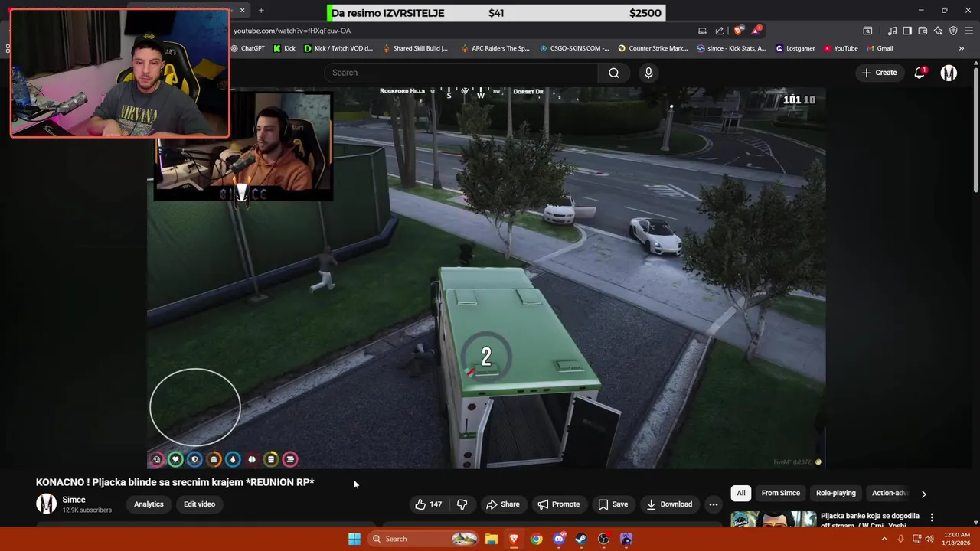Show more filter chips with right arrow
The image size is (980, 551).
tap(923, 494)
